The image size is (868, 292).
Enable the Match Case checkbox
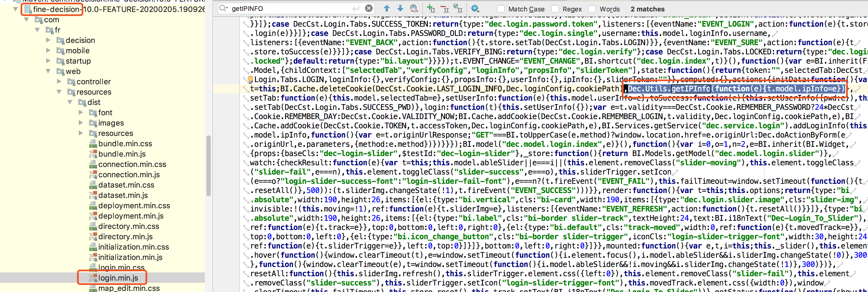(501, 9)
